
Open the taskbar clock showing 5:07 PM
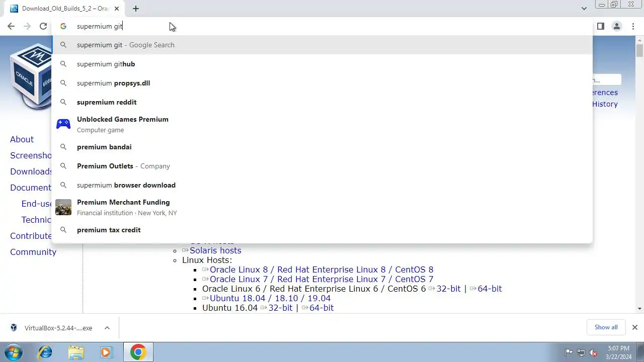(618, 352)
